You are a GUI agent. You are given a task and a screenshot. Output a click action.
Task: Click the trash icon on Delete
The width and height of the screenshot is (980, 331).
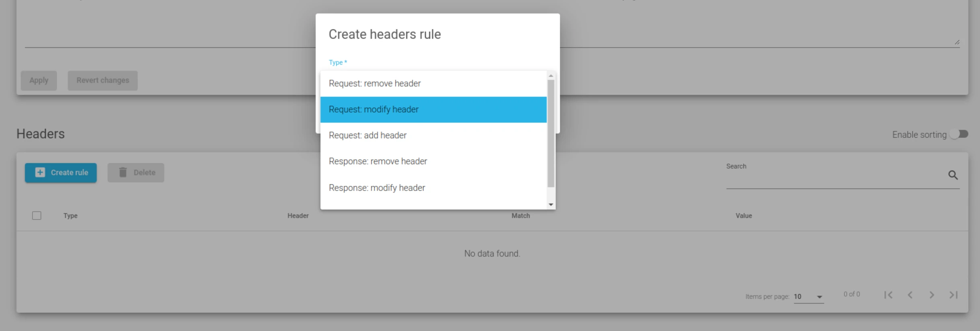tap(123, 173)
